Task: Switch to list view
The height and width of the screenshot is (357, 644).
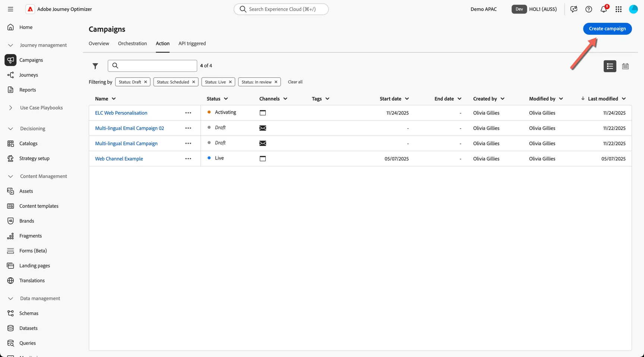Action: click(610, 66)
